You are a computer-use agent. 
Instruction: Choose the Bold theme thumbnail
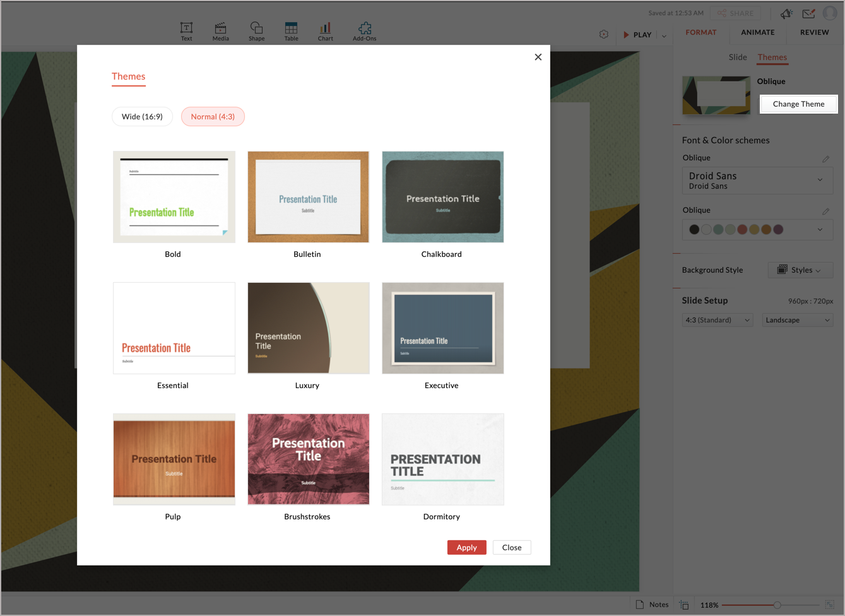[x=174, y=197]
